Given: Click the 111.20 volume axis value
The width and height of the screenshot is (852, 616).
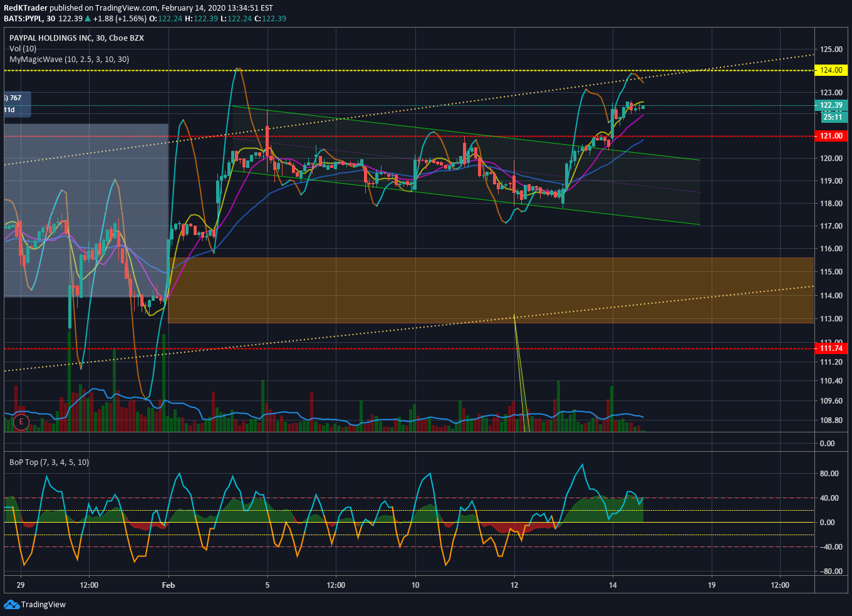Looking at the screenshot, I should (x=831, y=362).
